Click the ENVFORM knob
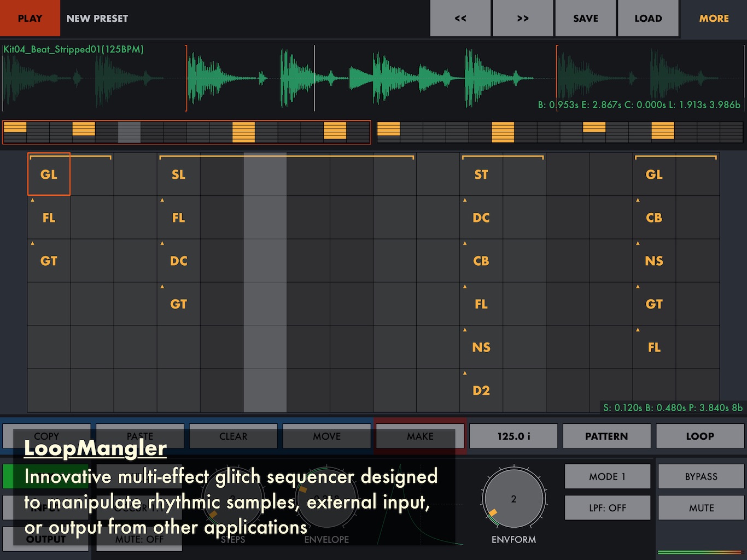Screen dimensions: 747x560 coord(513,499)
